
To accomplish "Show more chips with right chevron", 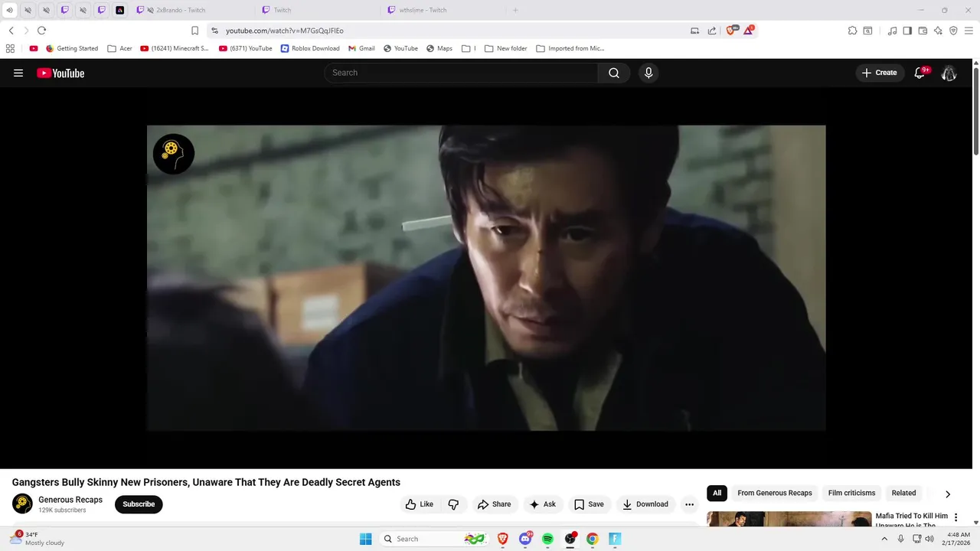I will [948, 494].
